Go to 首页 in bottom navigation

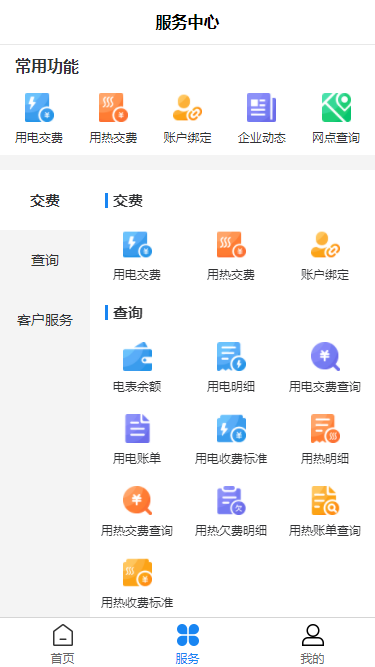coord(62,643)
